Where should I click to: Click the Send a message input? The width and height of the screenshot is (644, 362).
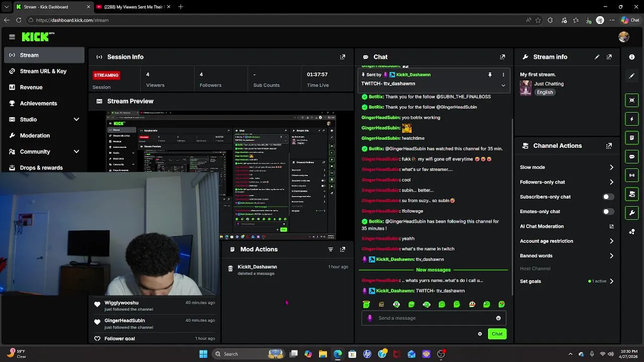click(x=434, y=318)
